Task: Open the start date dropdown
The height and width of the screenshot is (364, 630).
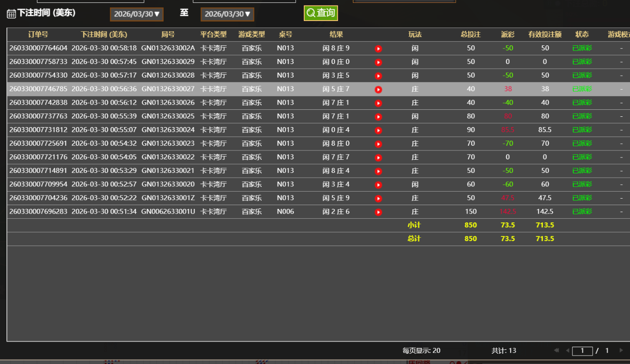Action: coord(136,14)
